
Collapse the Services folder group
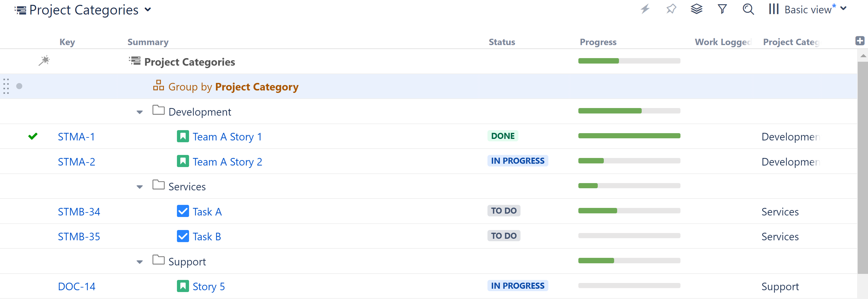pos(139,187)
